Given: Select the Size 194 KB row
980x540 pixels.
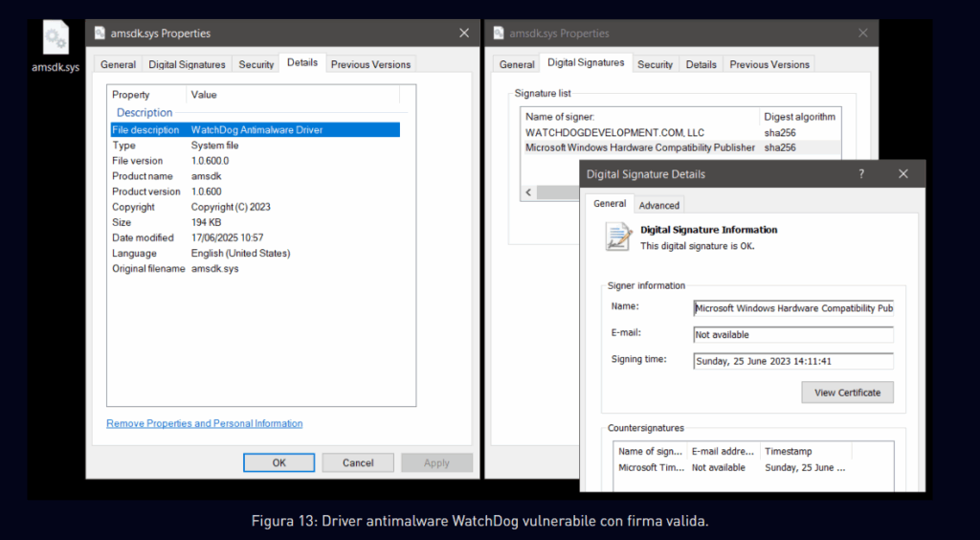Looking at the screenshot, I should (x=255, y=222).
